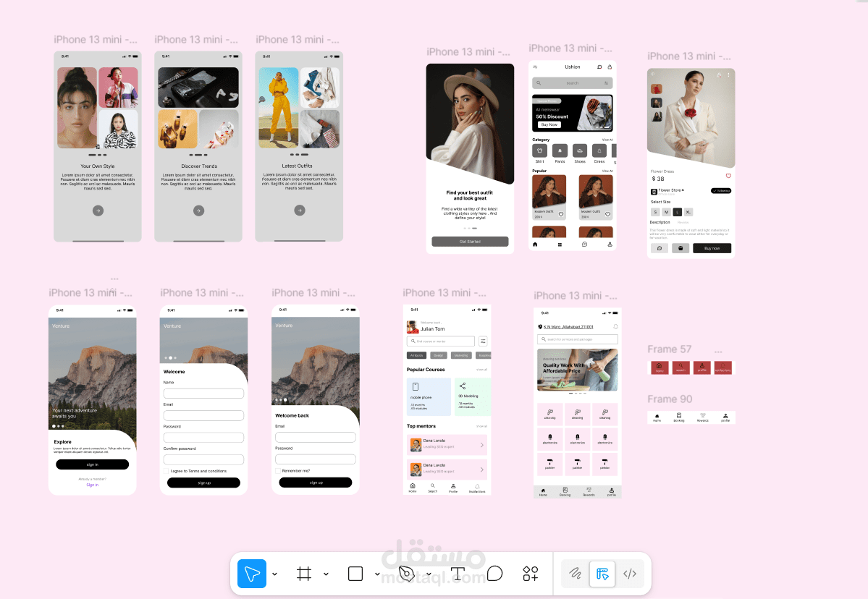The width and height of the screenshot is (868, 599).
Task: Click the red search tab in Frame 57
Action: point(681,368)
